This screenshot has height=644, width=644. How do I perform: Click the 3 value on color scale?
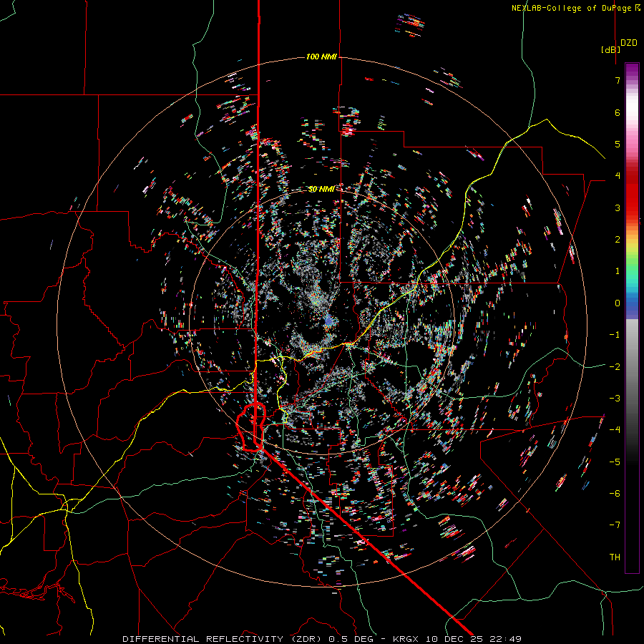coord(618,208)
